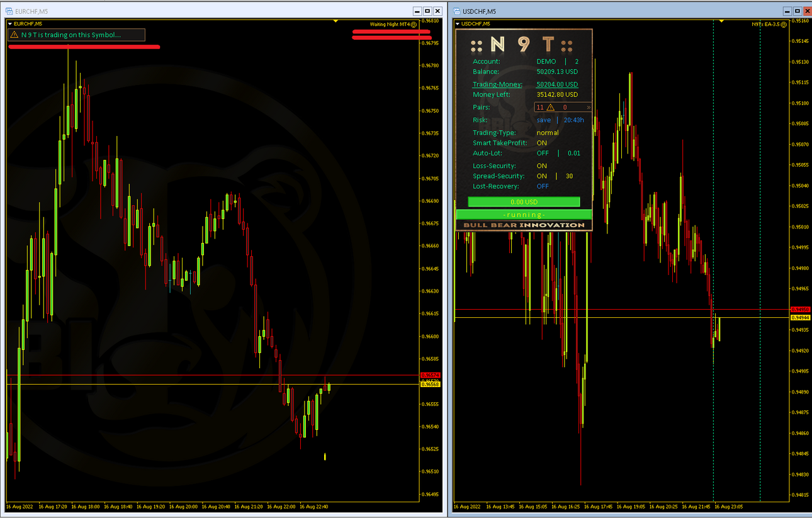
Task: Click the BULL BEAR INNOVATION banner
Action: coord(524,225)
